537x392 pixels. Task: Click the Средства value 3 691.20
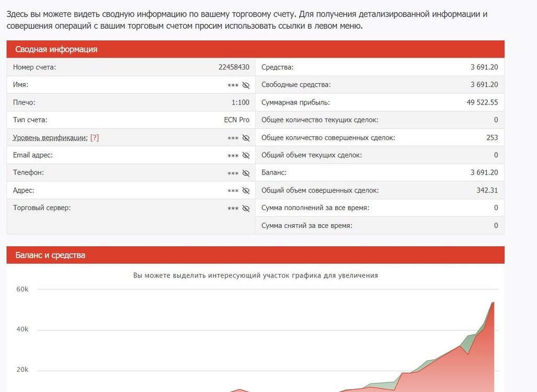tap(484, 67)
